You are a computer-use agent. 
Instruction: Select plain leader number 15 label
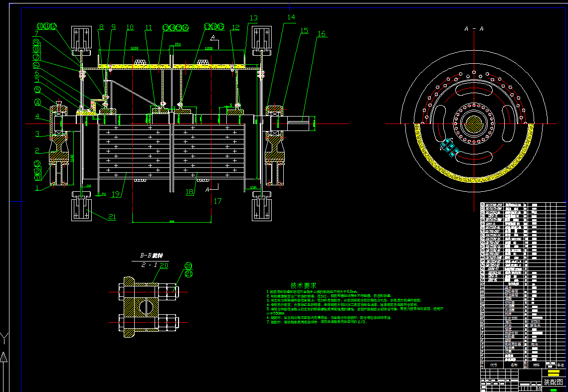coord(304,31)
